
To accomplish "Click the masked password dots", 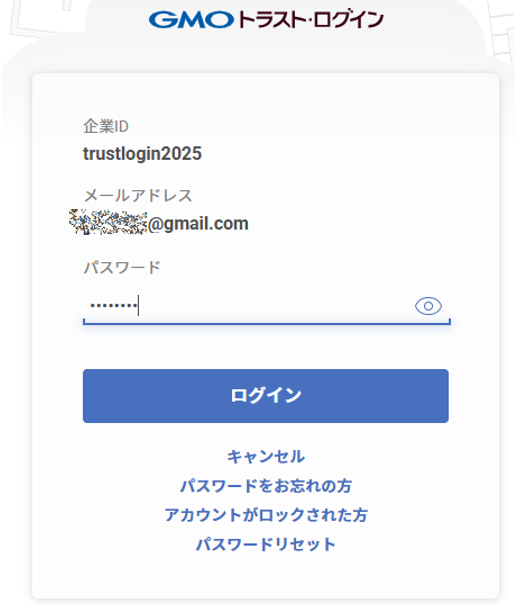I will pyautogui.click(x=114, y=306).
